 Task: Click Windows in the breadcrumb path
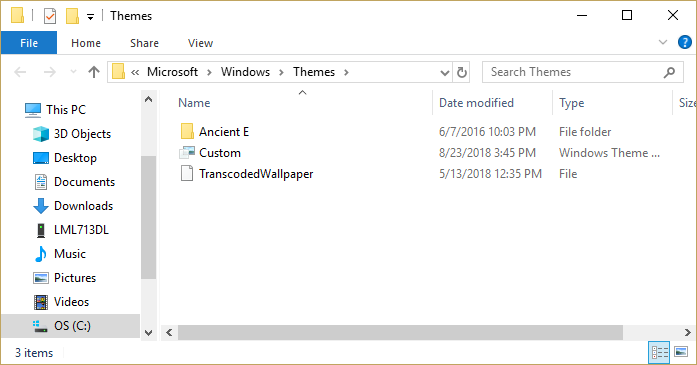tap(245, 72)
